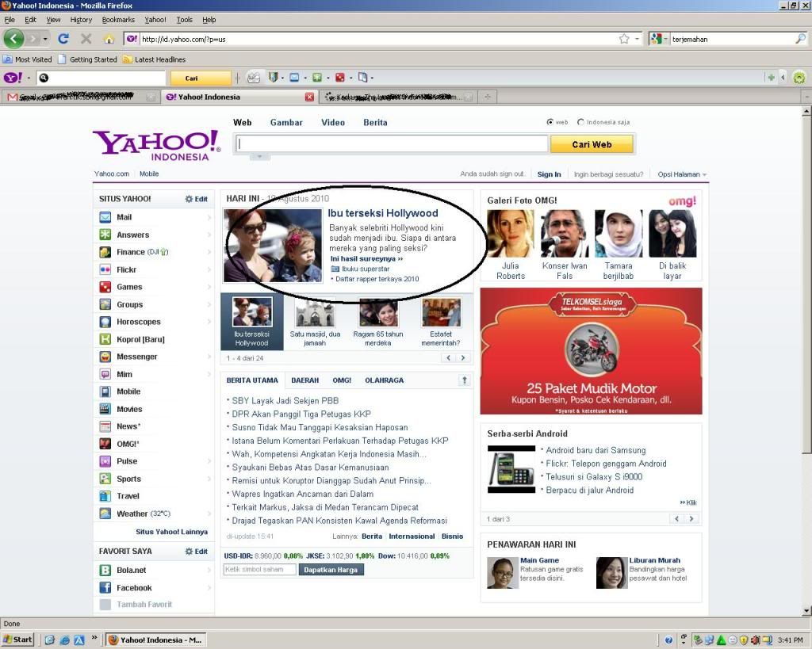Go to the Firefox Home page icon
812x649 pixels.
click(x=109, y=39)
